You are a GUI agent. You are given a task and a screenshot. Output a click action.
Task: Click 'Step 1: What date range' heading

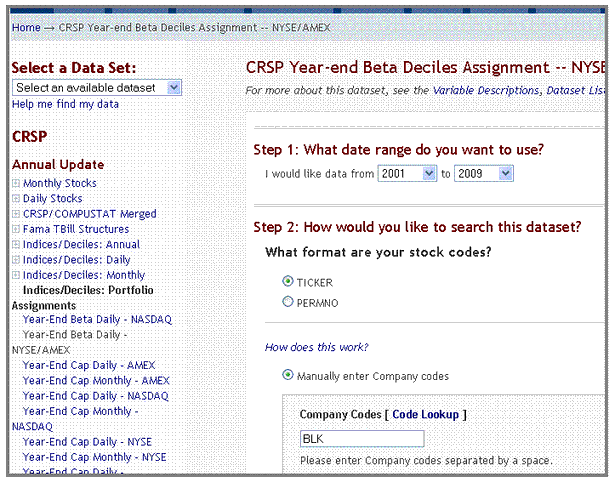[x=398, y=150]
